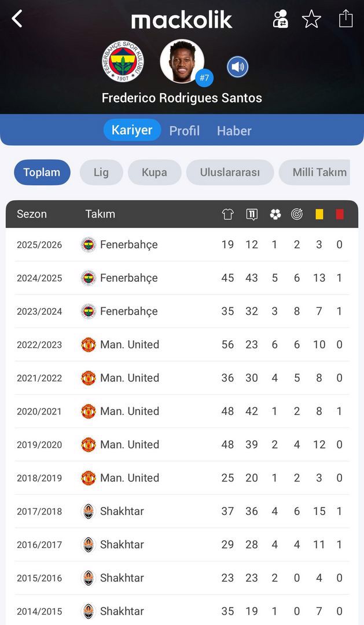Tap the yellow card column icon
This screenshot has width=364, height=625.
(319, 214)
